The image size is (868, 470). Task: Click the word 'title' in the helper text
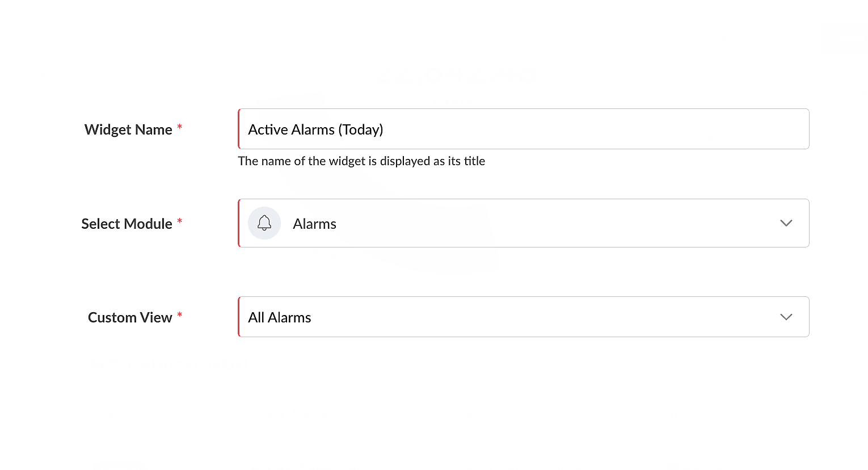point(474,161)
